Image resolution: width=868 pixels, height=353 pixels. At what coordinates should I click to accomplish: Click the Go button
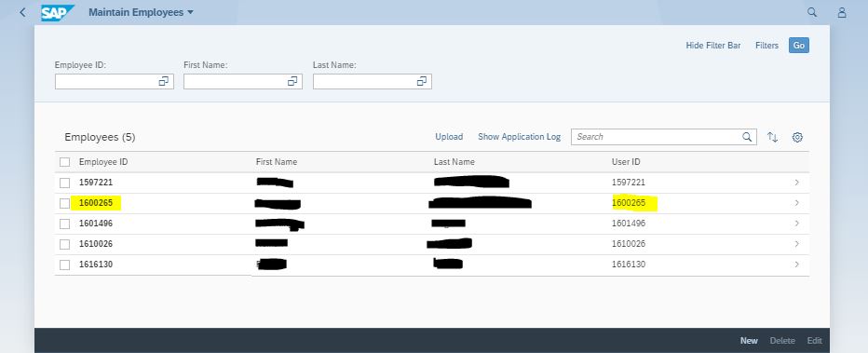pos(799,46)
